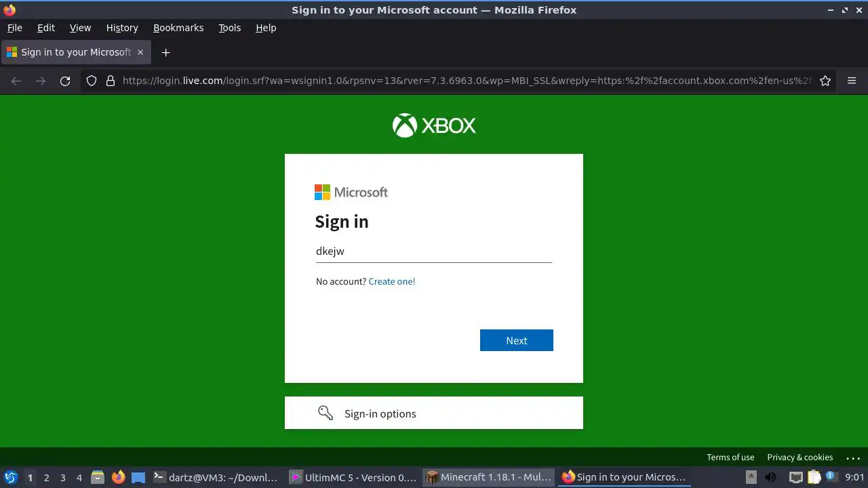Close the Sign in to your Microsoft tab
The width and height of the screenshot is (868, 488).
(x=140, y=52)
